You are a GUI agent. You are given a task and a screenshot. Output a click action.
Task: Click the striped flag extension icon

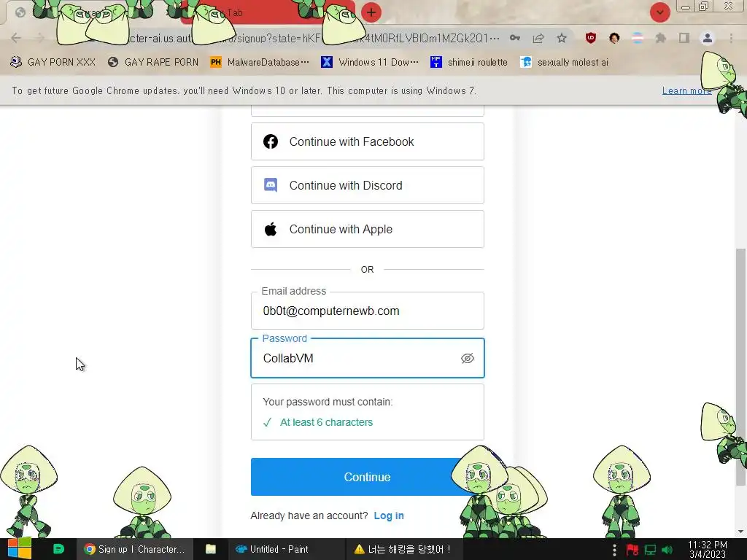(638, 38)
